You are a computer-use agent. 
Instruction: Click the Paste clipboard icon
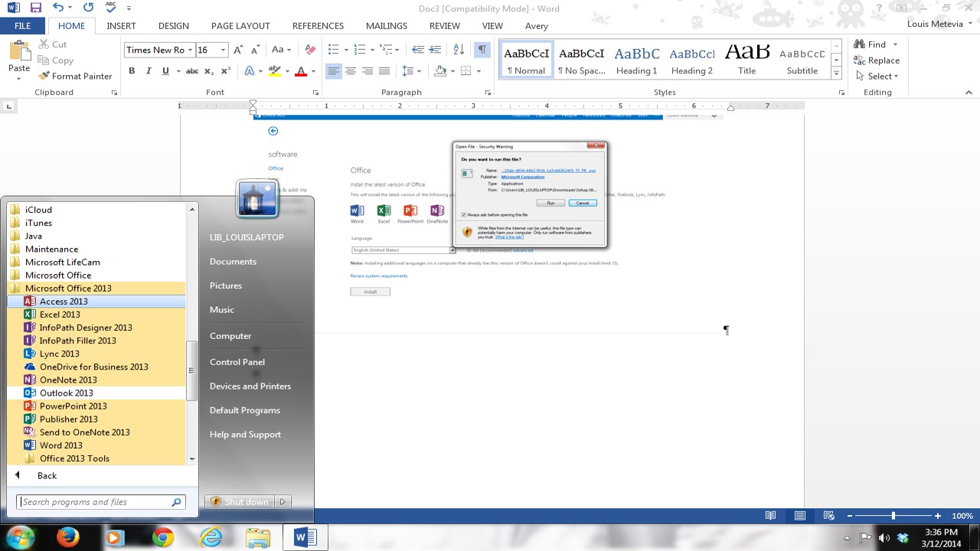(19, 51)
